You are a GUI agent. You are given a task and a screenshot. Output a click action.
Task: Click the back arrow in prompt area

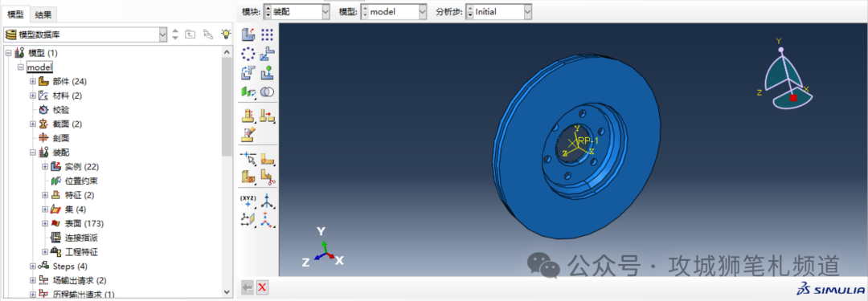point(248,287)
